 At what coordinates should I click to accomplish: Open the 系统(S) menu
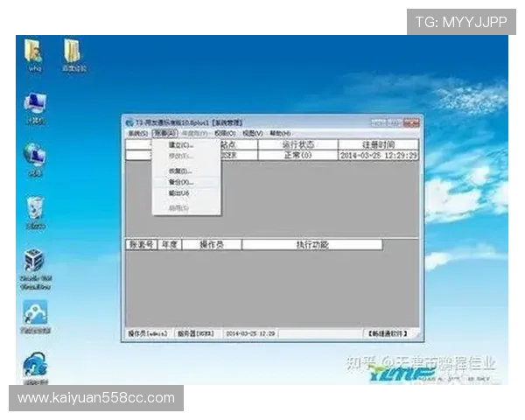pyautogui.click(x=136, y=133)
